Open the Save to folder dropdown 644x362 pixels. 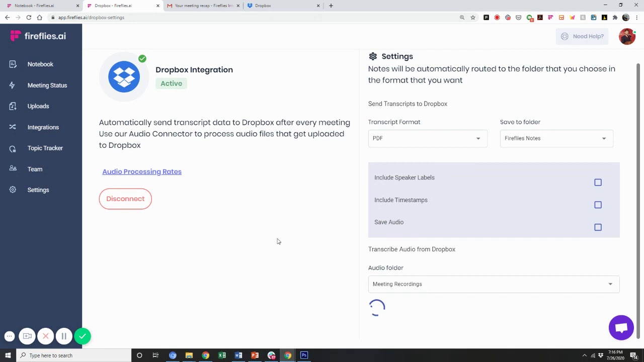point(556,138)
